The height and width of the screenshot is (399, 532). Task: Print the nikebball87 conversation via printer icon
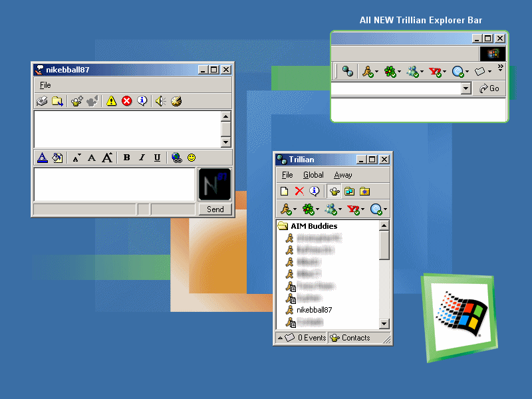[x=42, y=101]
